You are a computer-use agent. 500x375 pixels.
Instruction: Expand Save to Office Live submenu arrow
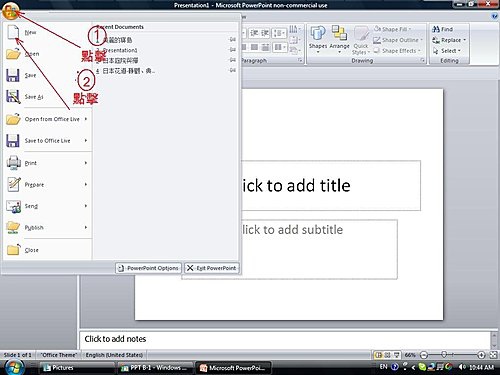point(86,140)
